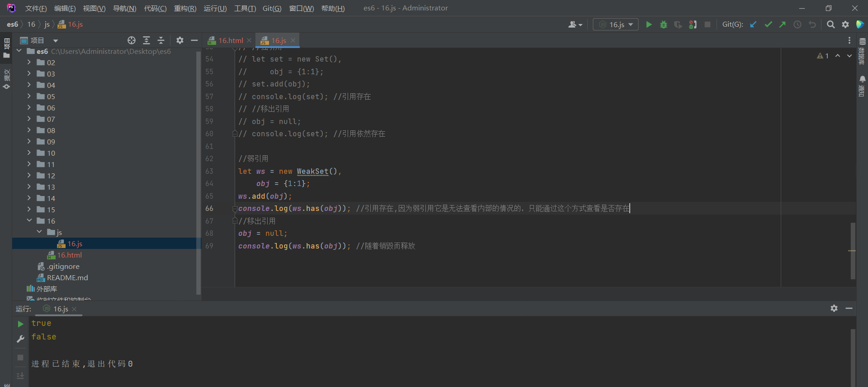Click the disabled stop button in the toolbar
Screen dimensions: 868x387
(708, 24)
